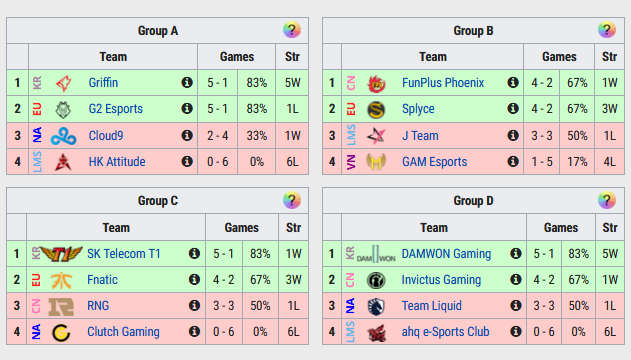Click the Invictus Gaming logo

click(x=376, y=280)
